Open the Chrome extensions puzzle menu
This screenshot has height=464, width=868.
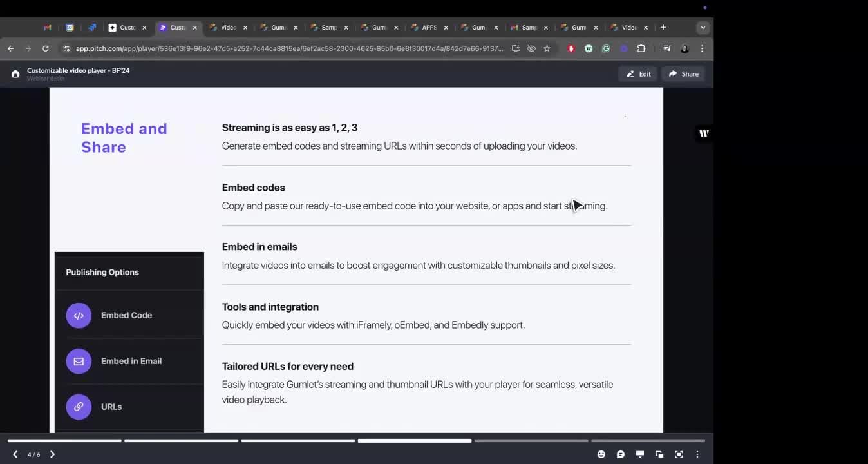(x=641, y=48)
